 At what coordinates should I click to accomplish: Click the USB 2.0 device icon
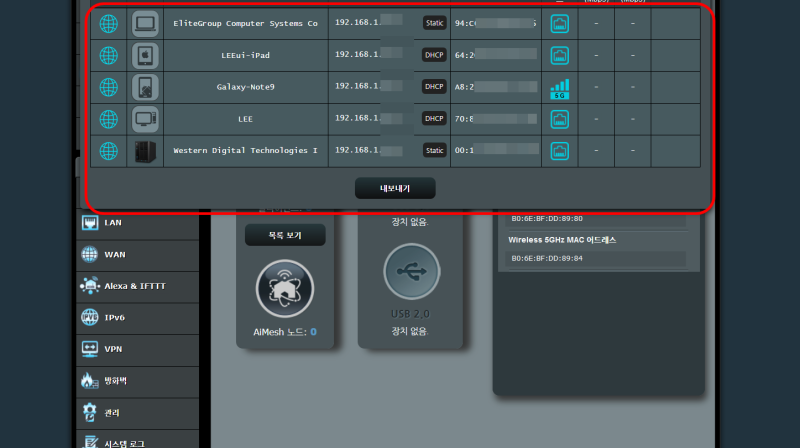point(411,271)
